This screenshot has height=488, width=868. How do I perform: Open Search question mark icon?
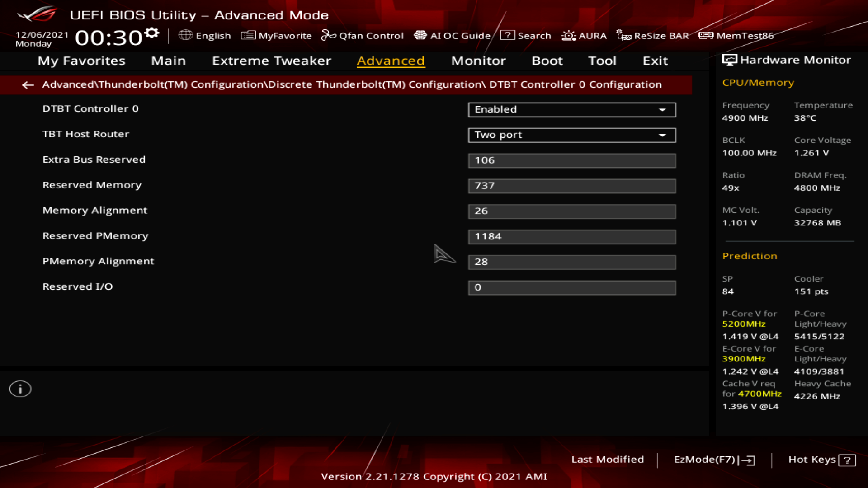[x=507, y=35]
